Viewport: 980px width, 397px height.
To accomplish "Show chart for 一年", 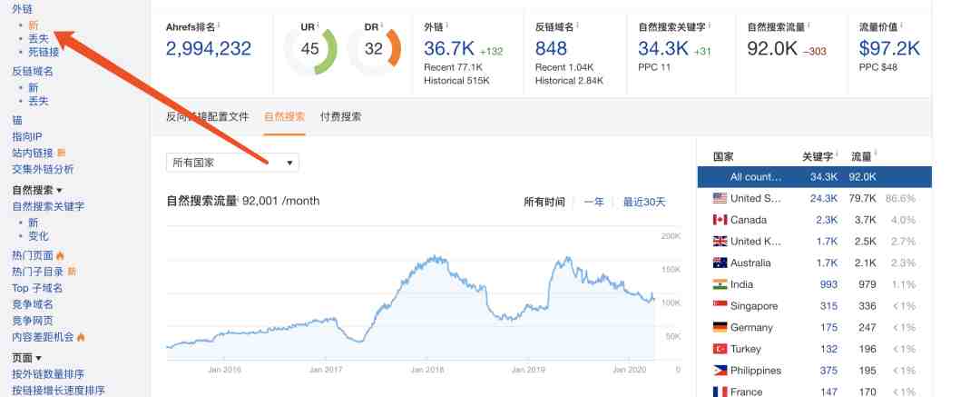I will pyautogui.click(x=593, y=202).
